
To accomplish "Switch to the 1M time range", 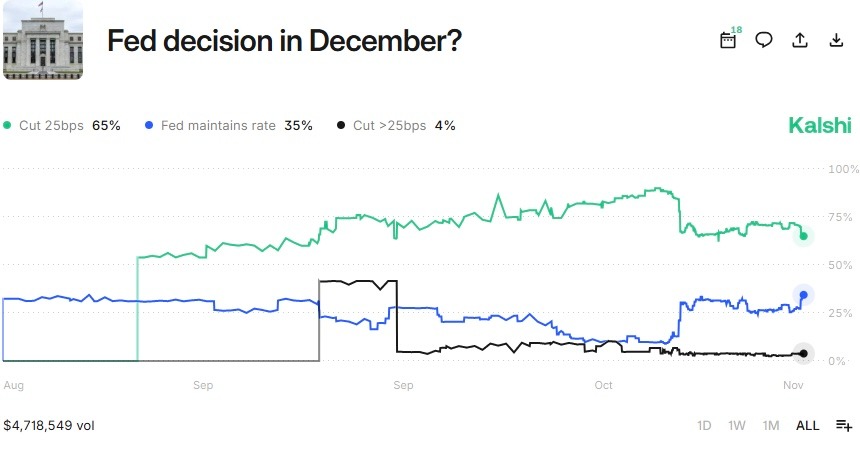I will (771, 425).
